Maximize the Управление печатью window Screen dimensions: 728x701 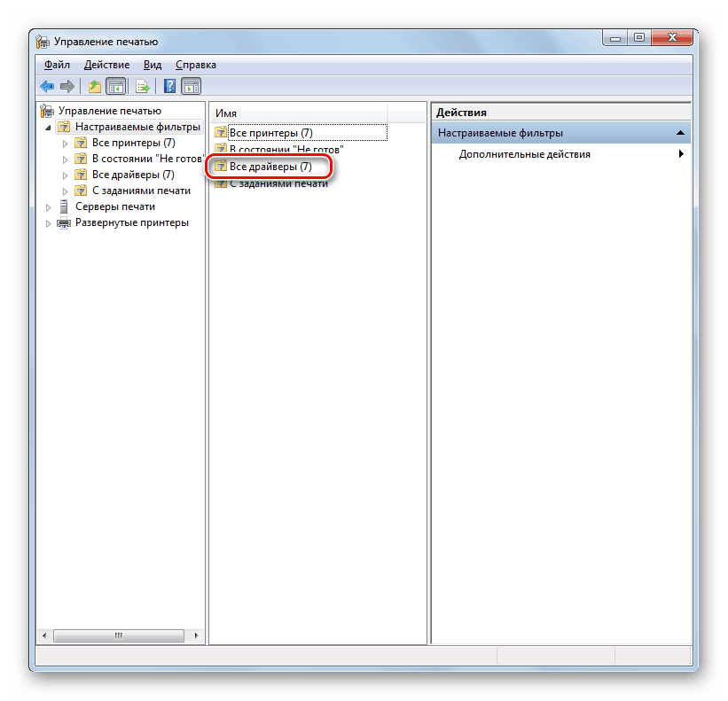click(639, 38)
